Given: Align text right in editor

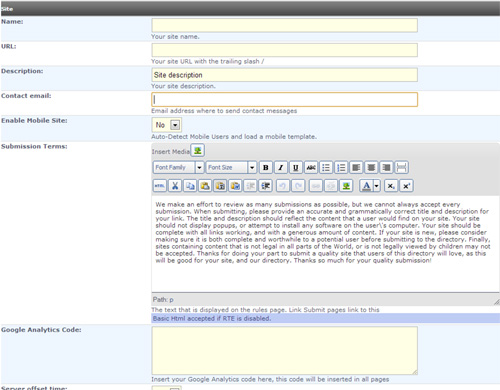Looking at the screenshot, I should pyautogui.click(x=386, y=167).
